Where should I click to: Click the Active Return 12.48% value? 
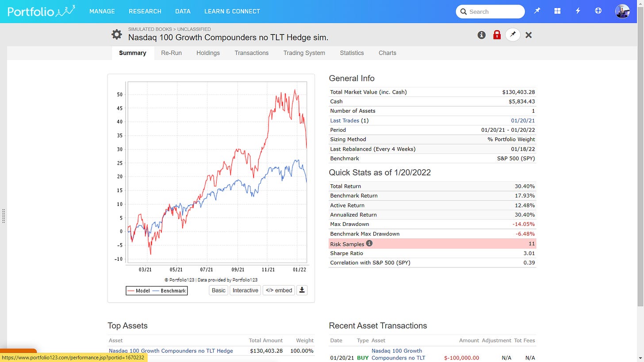click(525, 205)
